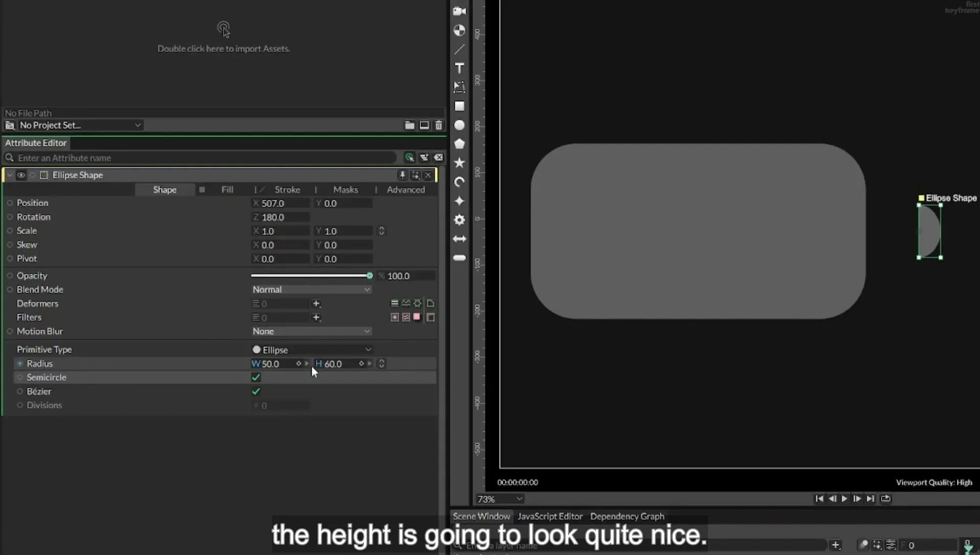Open the Blend Mode dropdown
This screenshot has height=555, width=980.
[311, 289]
